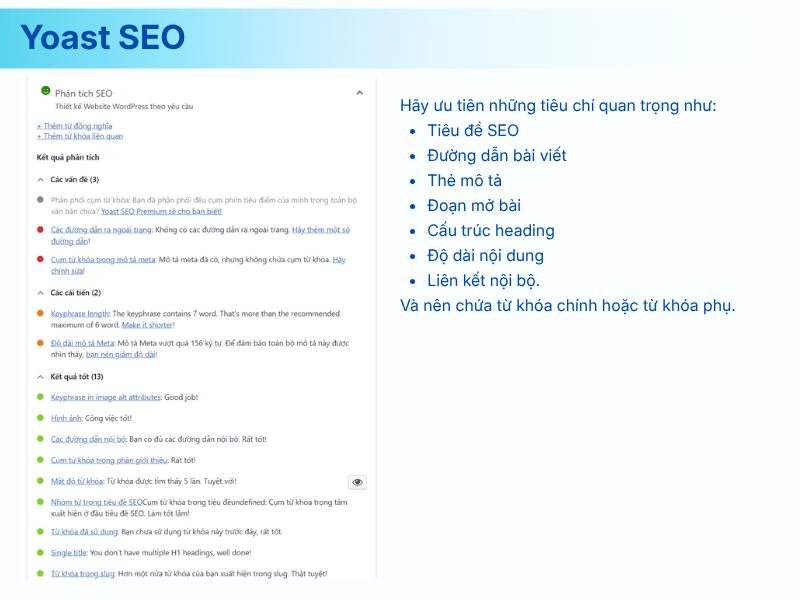The image size is (800, 600).
Task: Click the green smiley SEO score icon
Action: click(x=45, y=91)
